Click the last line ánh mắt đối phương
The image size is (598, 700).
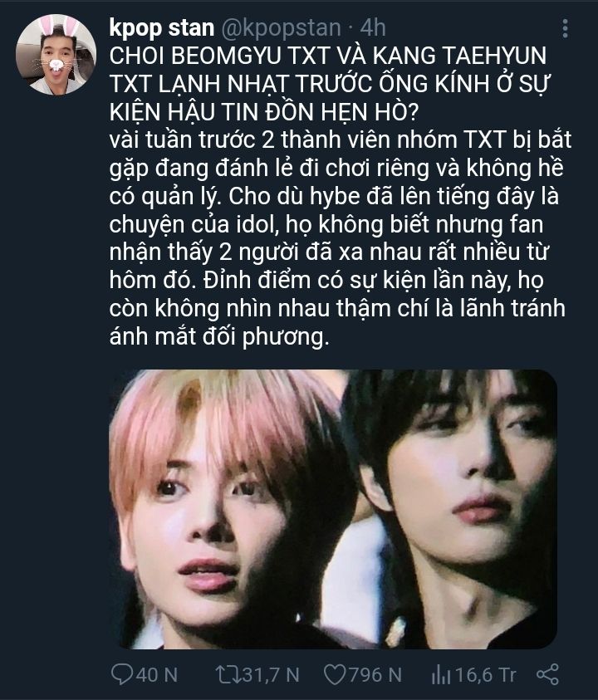218,336
